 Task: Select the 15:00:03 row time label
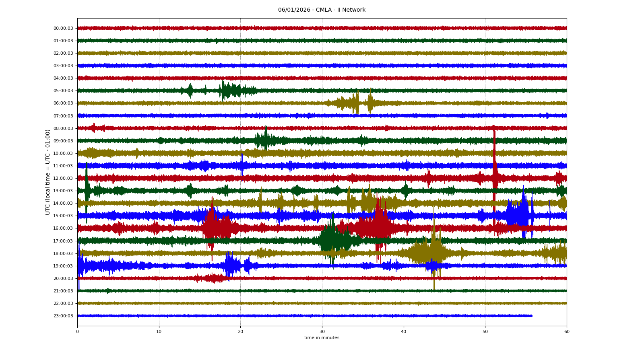[x=63, y=216]
